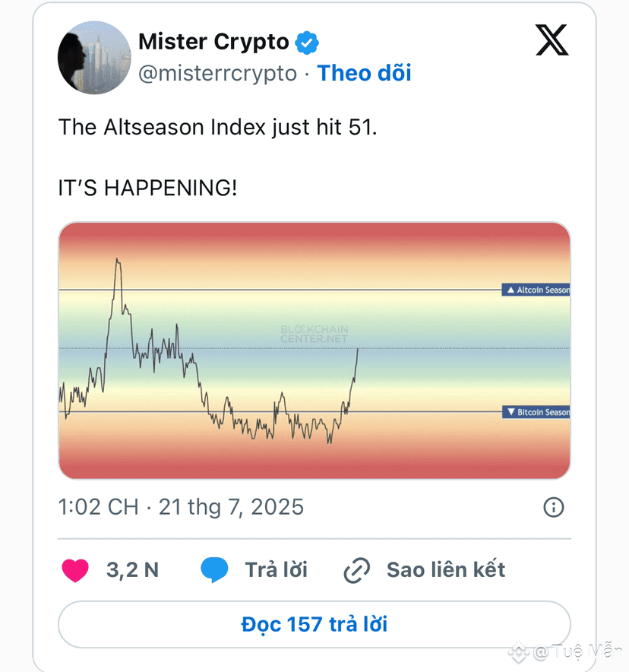Open the Đọc 157 trả lời button
Image resolution: width=629 pixels, height=672 pixels.
coord(314,624)
